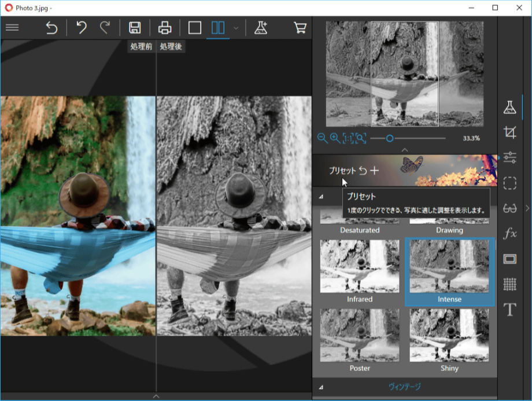Viewport: 532px width, 401px height.
Task: Zoom in with the plus magnifier
Action: pyautogui.click(x=335, y=138)
